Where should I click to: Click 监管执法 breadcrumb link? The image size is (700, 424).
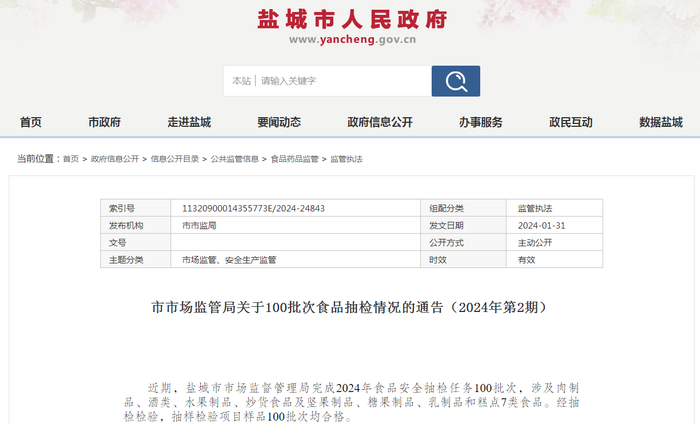click(346, 159)
